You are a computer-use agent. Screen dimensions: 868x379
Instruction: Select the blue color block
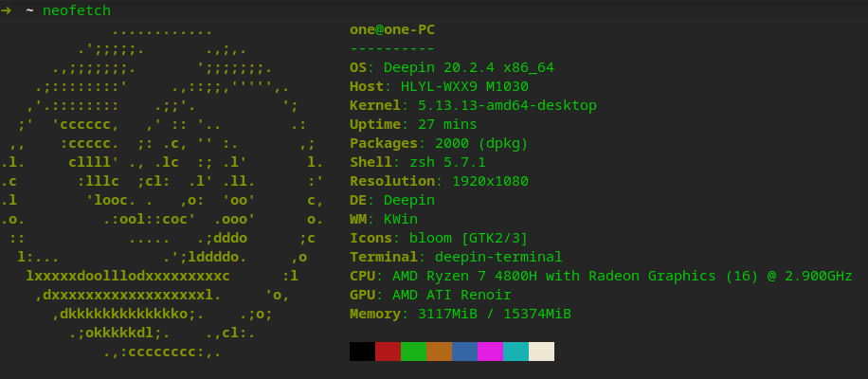point(464,352)
